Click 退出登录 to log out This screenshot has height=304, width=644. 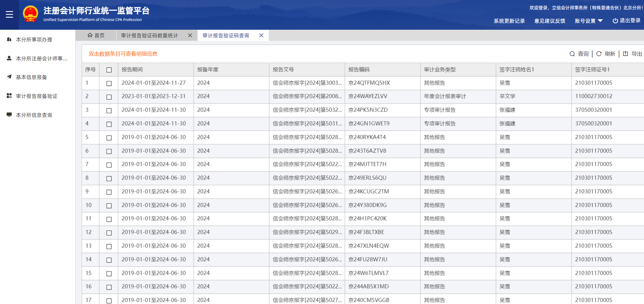(x=626, y=21)
